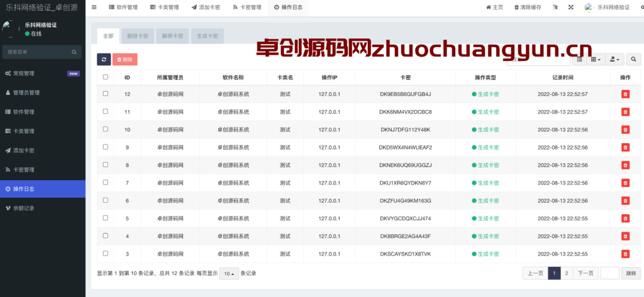Open 添加卡密 in the sidebar

pyautogui.click(x=43, y=151)
